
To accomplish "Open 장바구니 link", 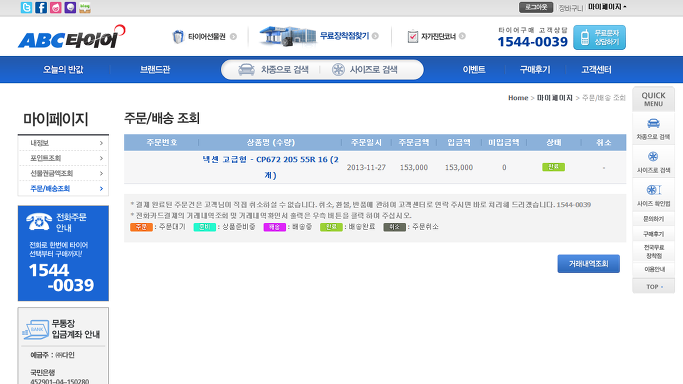I will (571, 8).
